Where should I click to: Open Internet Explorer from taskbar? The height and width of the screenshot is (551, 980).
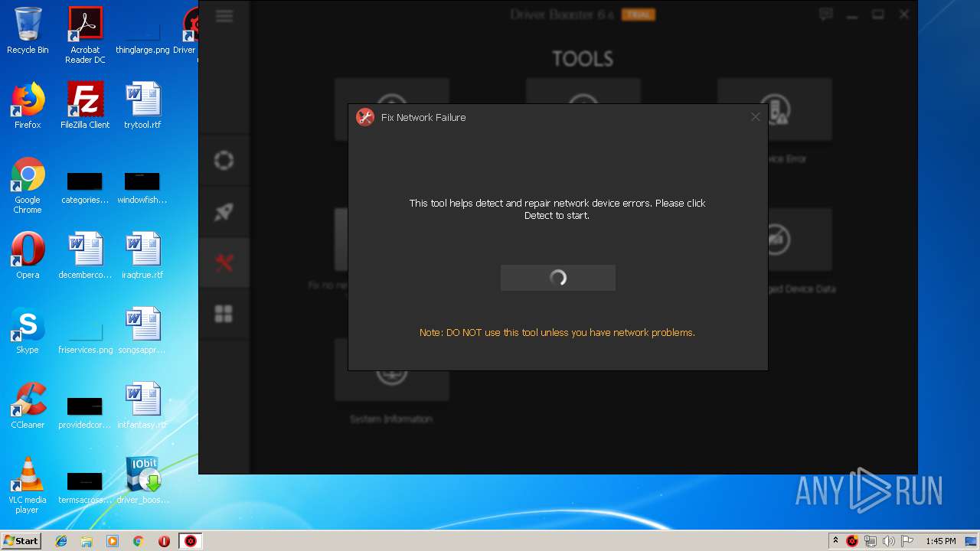coord(61,541)
